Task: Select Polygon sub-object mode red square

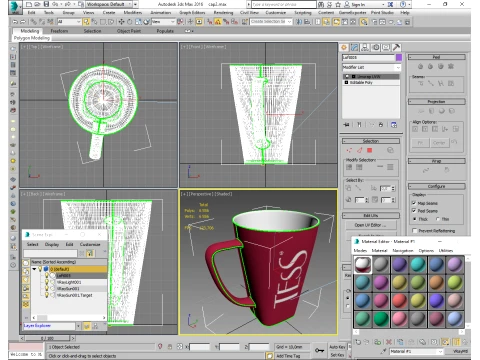Action: (370, 150)
